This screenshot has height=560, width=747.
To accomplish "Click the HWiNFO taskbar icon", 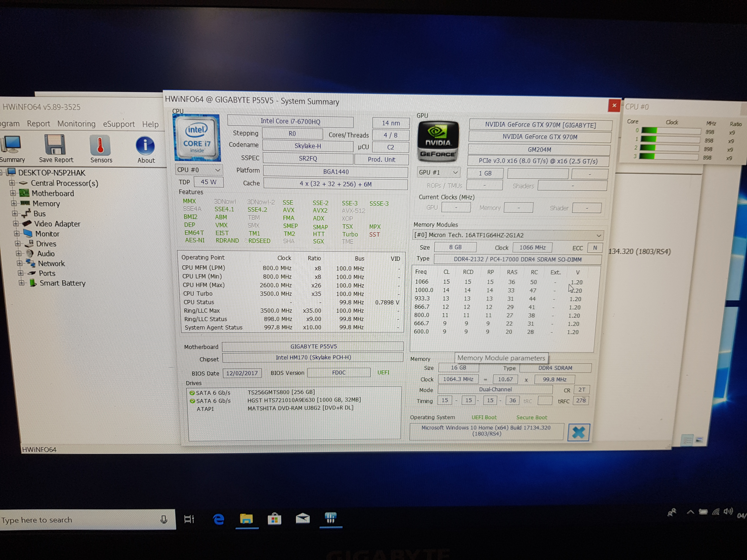I will coord(330,517).
